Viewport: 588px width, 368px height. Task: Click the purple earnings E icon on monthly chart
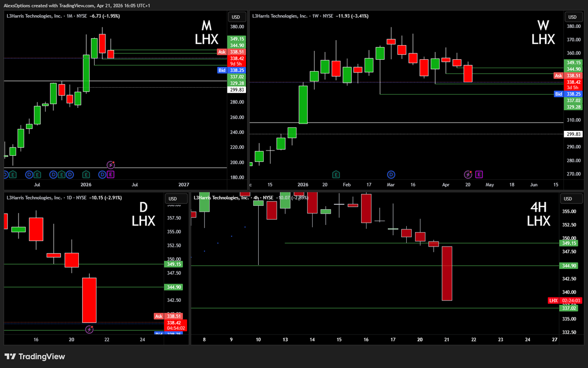(111, 174)
